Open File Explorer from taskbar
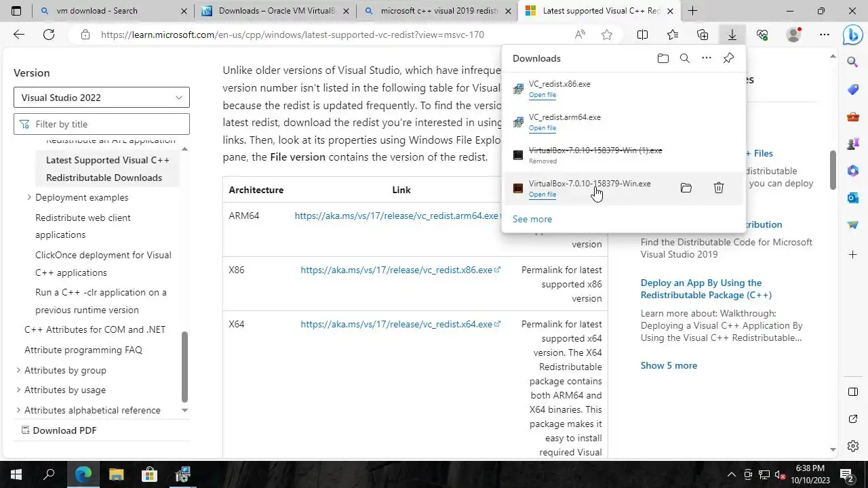Screen dimensions: 868x488 tap(116, 474)
